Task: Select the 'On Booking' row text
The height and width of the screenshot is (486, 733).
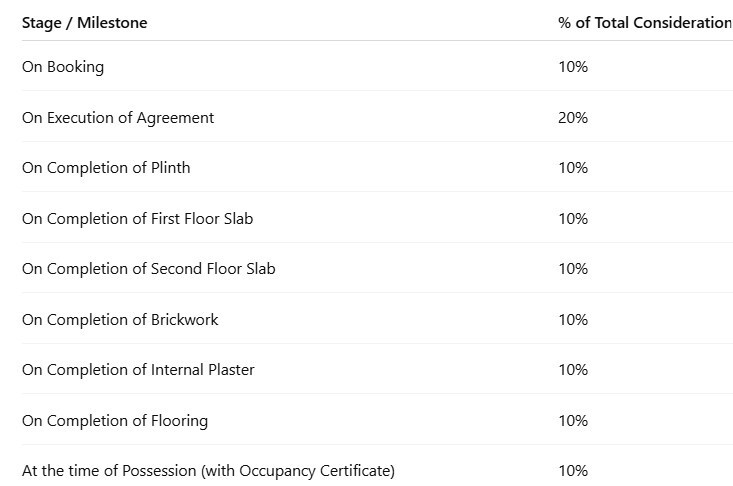Action: 63,67
